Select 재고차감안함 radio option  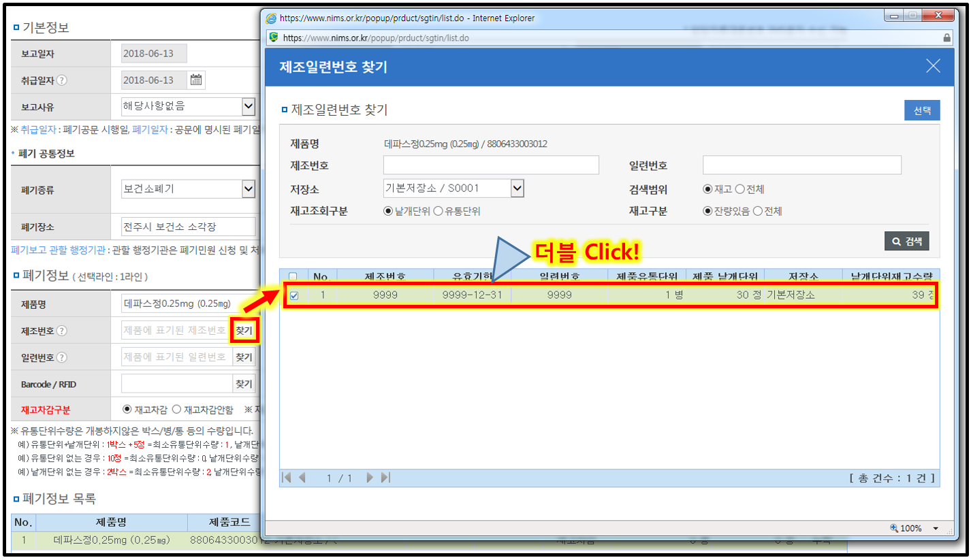point(176,409)
